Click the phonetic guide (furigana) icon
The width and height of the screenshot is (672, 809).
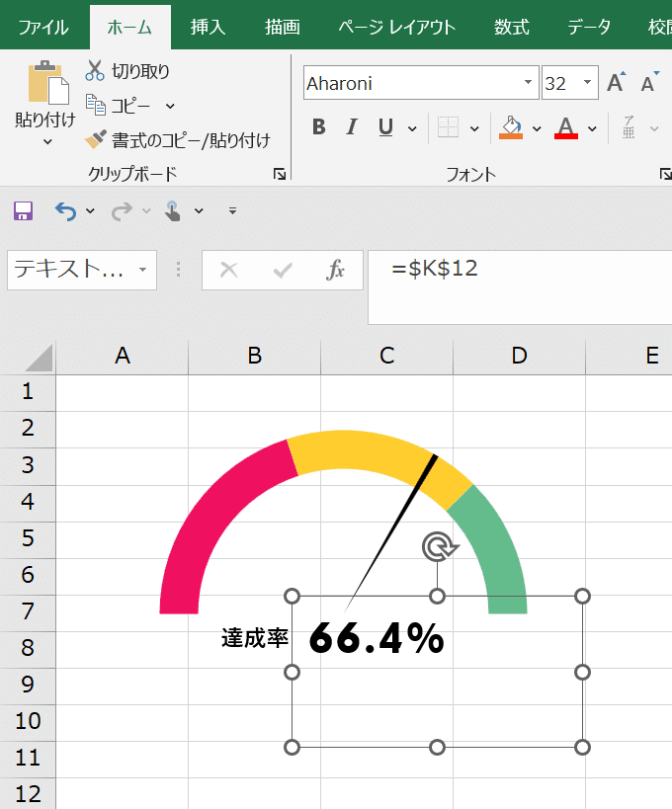629,126
